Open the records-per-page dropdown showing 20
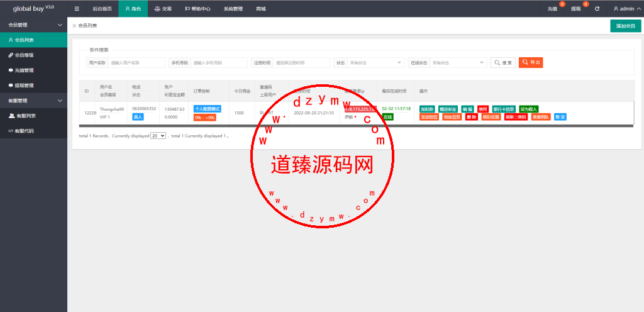The width and height of the screenshot is (644, 312). click(x=158, y=135)
